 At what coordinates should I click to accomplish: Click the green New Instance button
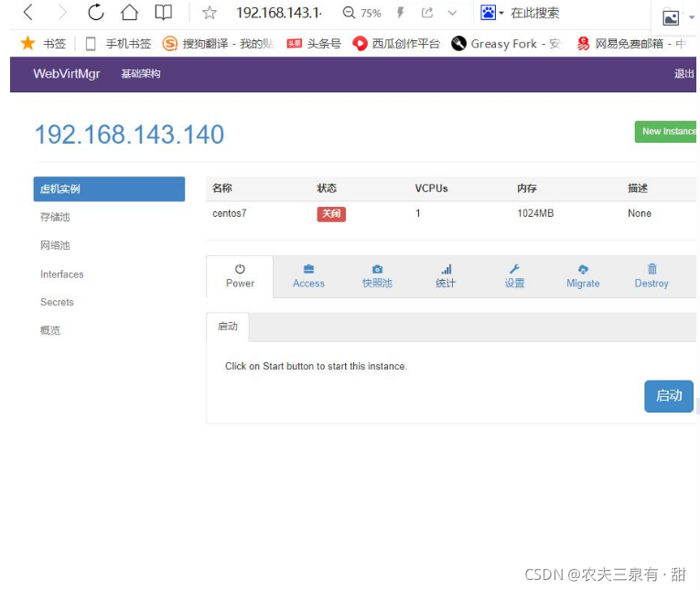click(665, 132)
